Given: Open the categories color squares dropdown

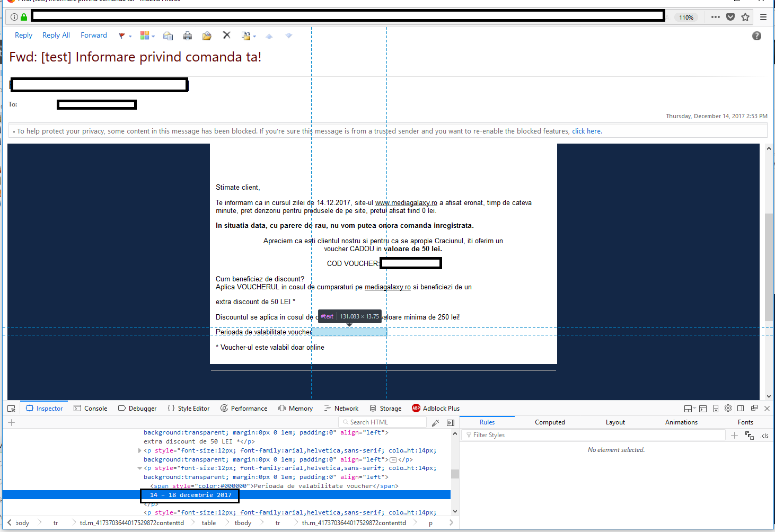Looking at the screenshot, I should 147,36.
